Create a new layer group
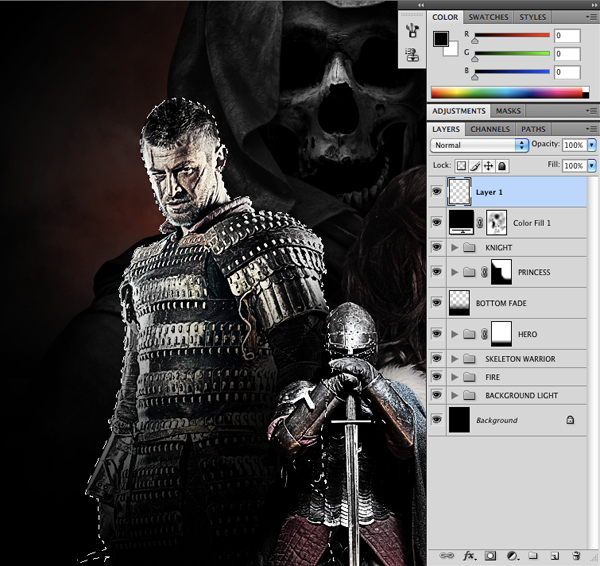 click(x=533, y=555)
